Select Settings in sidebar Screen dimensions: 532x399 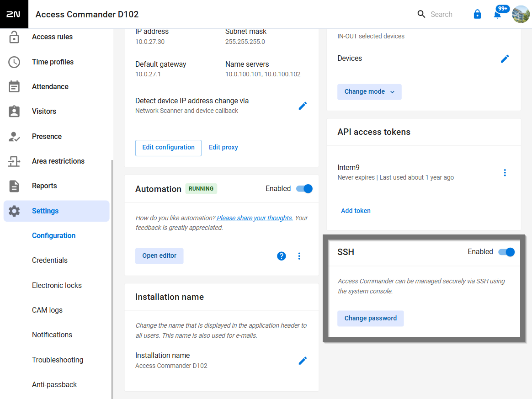[56, 211]
